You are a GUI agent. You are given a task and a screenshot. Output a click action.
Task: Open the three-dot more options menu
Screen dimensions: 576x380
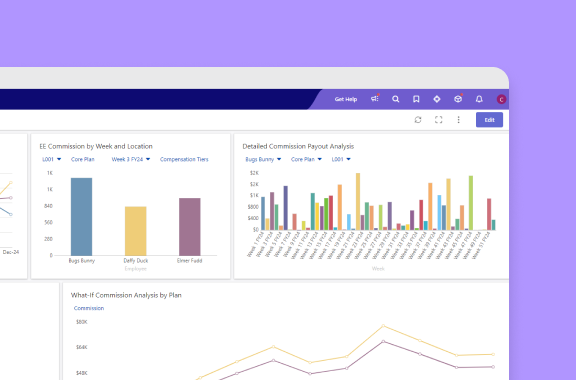click(458, 120)
